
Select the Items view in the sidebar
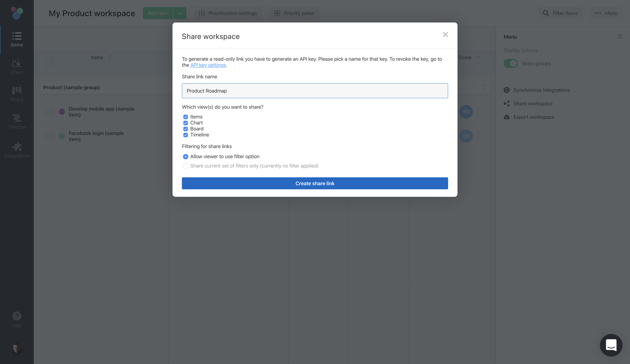pos(16,39)
